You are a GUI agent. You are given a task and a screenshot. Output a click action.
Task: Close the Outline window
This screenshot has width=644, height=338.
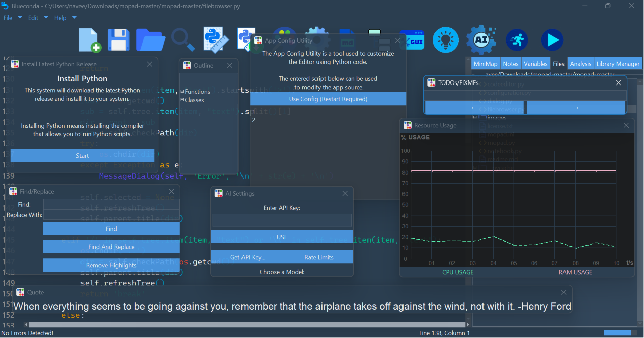[230, 66]
